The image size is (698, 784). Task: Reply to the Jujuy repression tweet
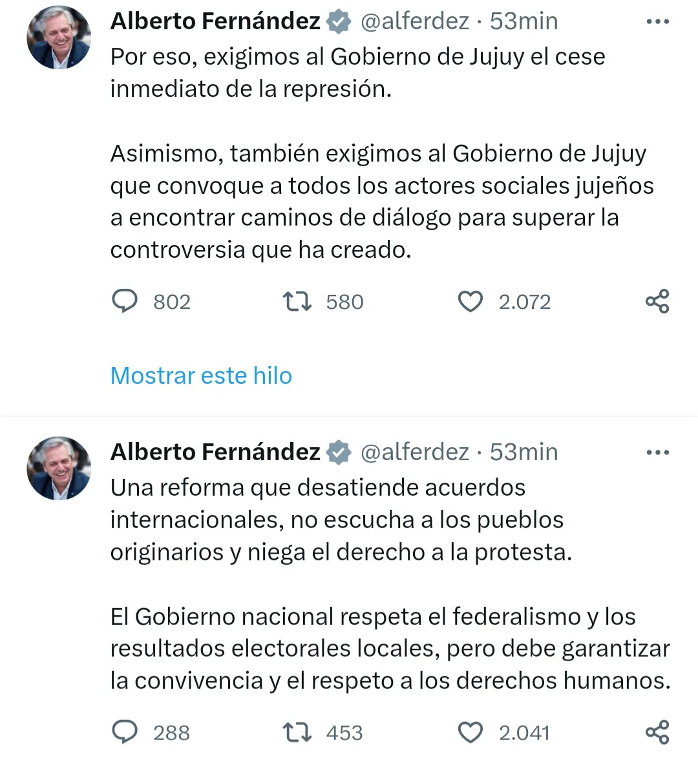(x=125, y=301)
